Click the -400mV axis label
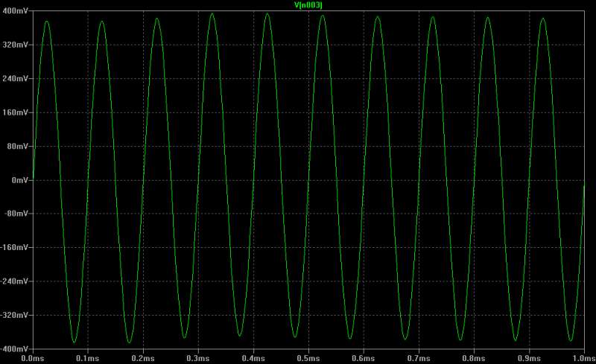The image size is (596, 364). pyautogui.click(x=14, y=349)
